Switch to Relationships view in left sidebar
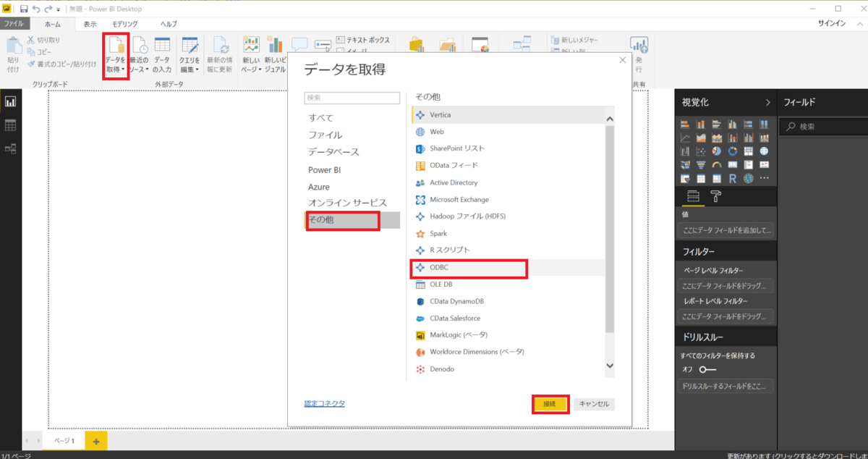Image resolution: width=868 pixels, height=459 pixels. click(10, 148)
